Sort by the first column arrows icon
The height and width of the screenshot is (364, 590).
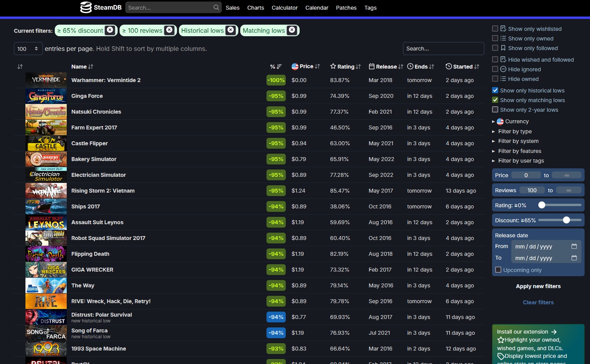point(20,67)
